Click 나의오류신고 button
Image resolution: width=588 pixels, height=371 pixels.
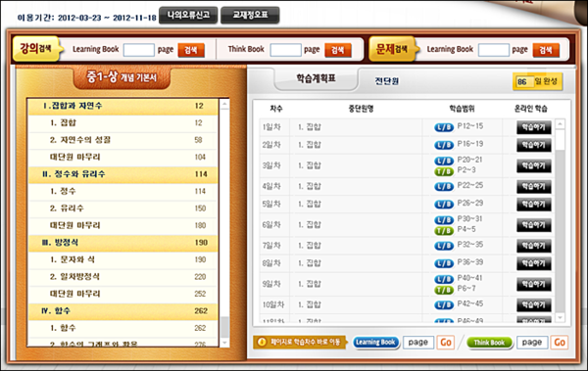click(188, 16)
